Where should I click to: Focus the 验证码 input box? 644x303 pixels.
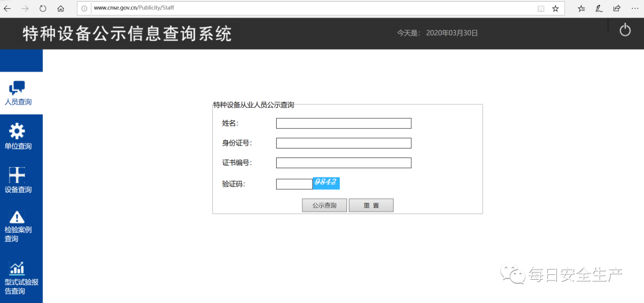[x=295, y=184]
